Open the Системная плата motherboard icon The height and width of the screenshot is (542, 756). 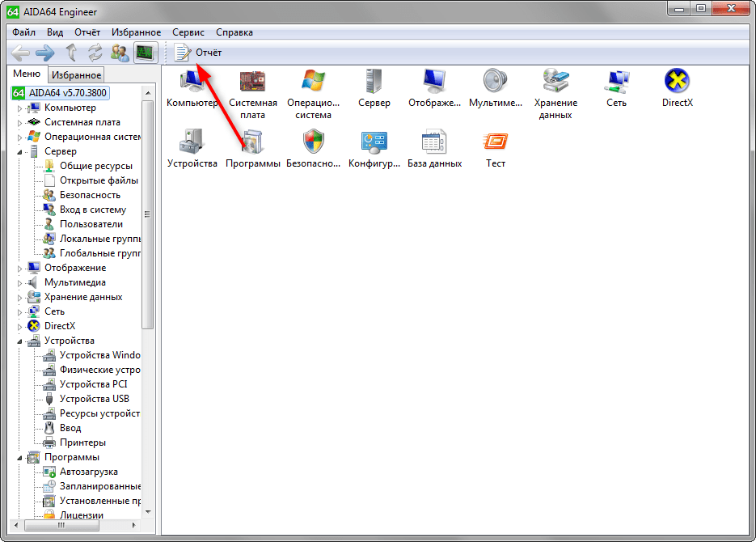tap(252, 94)
